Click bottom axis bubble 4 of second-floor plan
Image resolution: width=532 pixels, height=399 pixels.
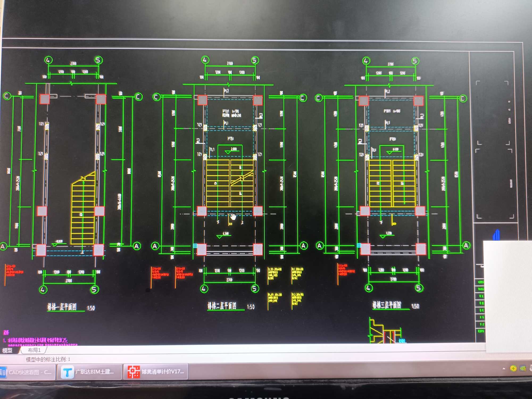[x=204, y=289]
